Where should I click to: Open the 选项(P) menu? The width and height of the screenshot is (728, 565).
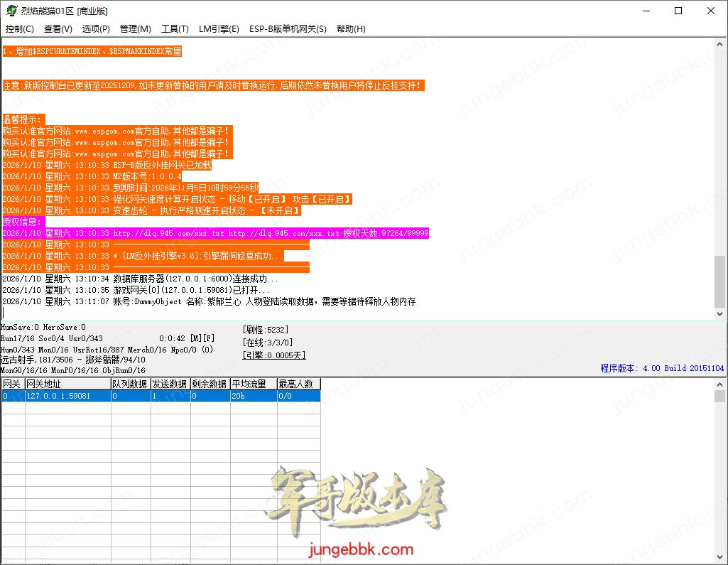click(96, 29)
